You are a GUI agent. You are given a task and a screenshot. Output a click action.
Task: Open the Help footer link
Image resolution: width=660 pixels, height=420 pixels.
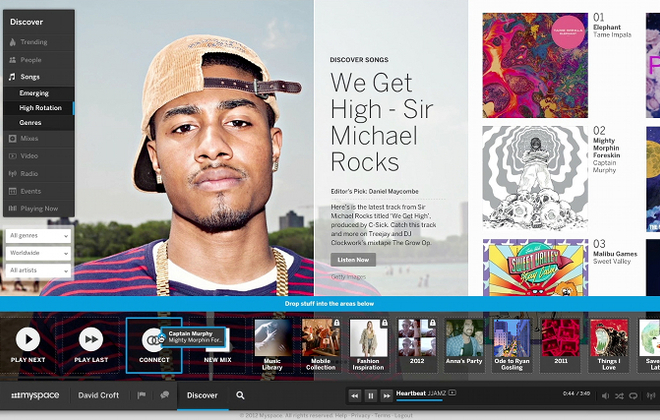coord(341,415)
